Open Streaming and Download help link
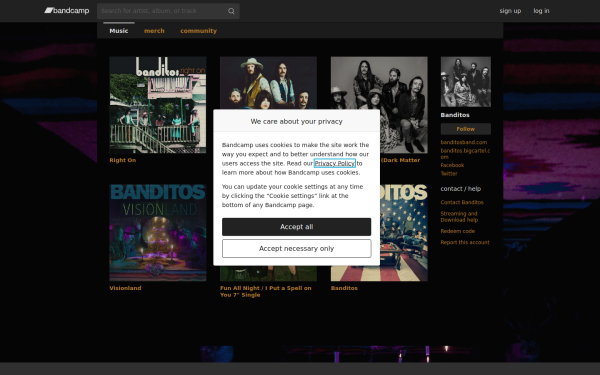The height and width of the screenshot is (375, 600). click(x=459, y=217)
